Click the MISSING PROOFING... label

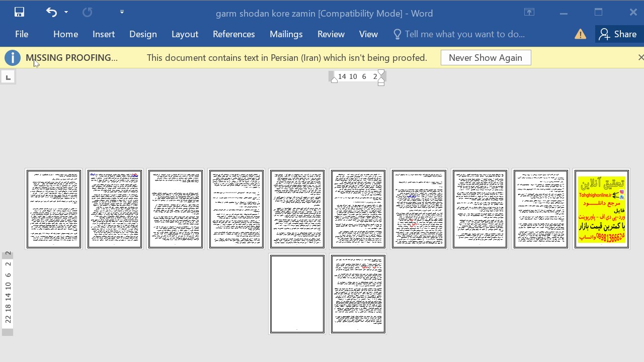point(71,58)
